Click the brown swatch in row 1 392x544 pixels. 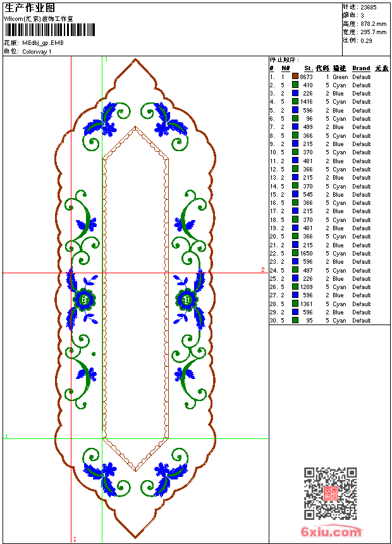pos(295,77)
